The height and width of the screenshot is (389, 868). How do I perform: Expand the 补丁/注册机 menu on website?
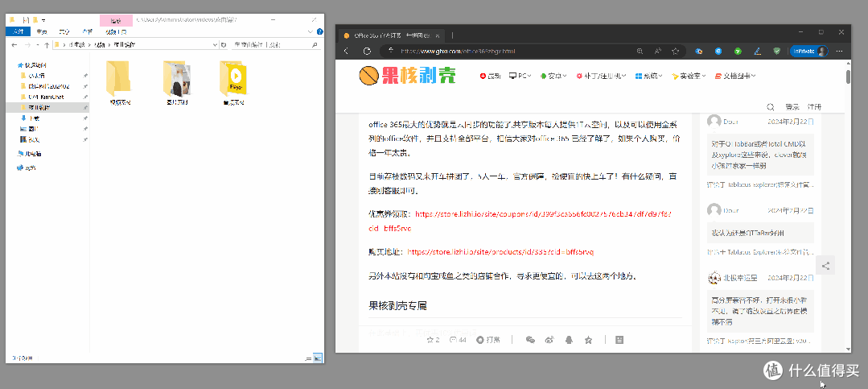tap(602, 76)
